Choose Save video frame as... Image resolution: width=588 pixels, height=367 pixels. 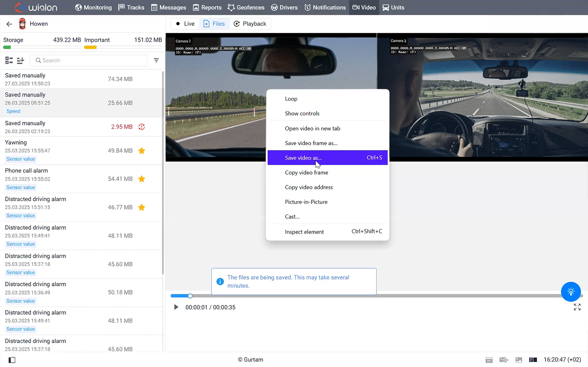(x=328, y=143)
